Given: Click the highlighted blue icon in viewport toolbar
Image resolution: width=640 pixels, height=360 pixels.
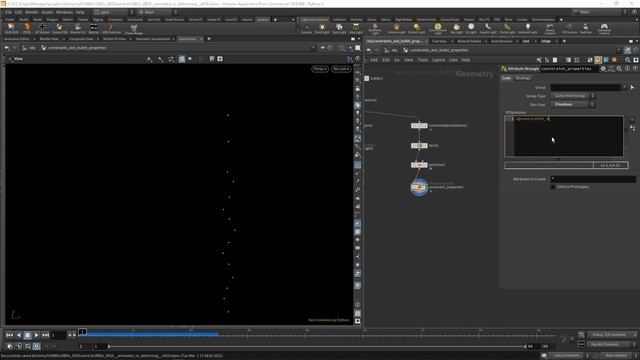Looking at the screenshot, I should tap(182, 59).
